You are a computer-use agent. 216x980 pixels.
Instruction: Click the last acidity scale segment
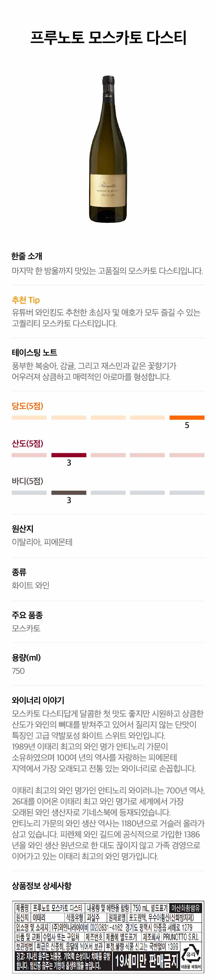(187, 455)
